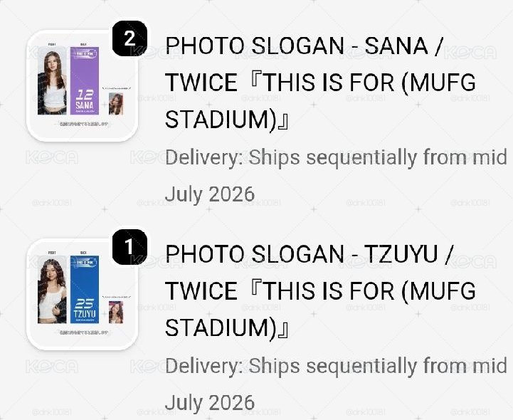Tap the quantity badge showing 1
The width and height of the screenshot is (513, 420).
tap(129, 247)
